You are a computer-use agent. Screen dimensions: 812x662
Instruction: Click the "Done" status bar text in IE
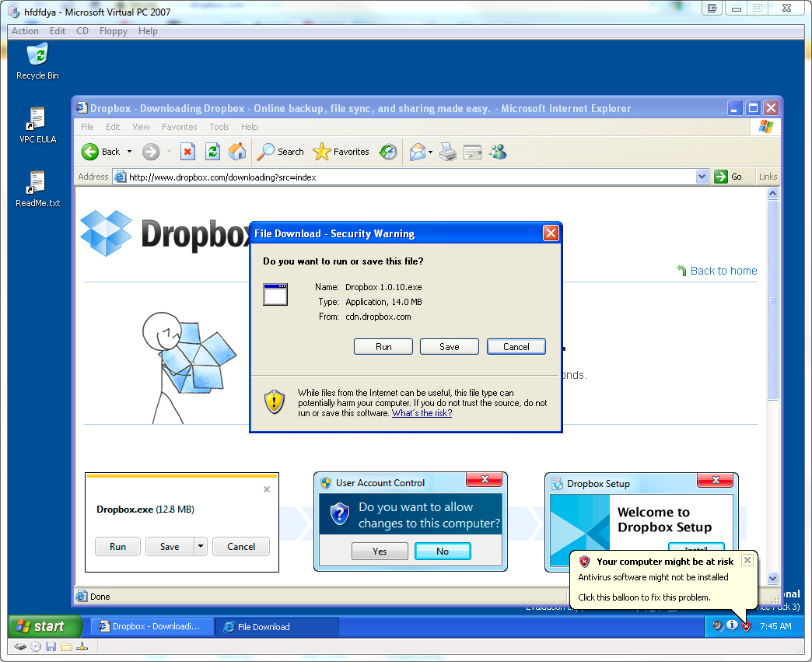pyautogui.click(x=100, y=597)
